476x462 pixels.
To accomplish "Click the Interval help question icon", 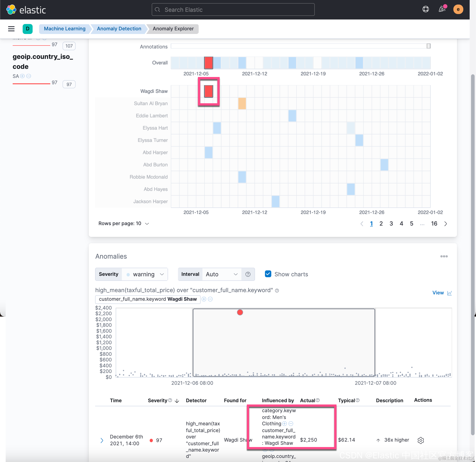I will (x=248, y=274).
